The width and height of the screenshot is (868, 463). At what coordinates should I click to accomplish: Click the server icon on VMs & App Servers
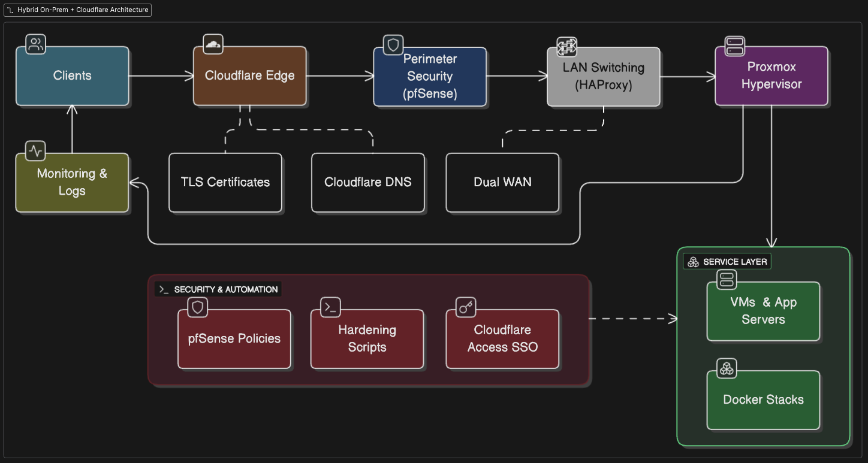pyautogui.click(x=727, y=279)
